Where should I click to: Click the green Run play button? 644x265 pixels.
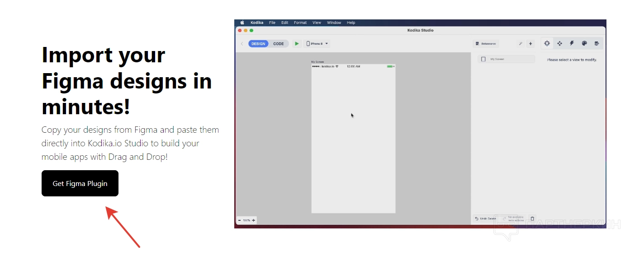tap(297, 44)
